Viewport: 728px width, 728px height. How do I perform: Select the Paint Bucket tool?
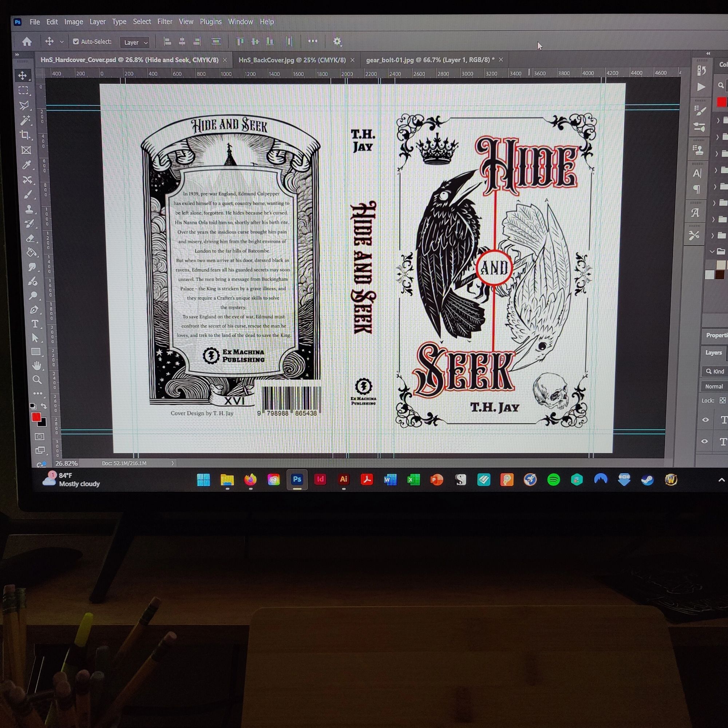31,253
